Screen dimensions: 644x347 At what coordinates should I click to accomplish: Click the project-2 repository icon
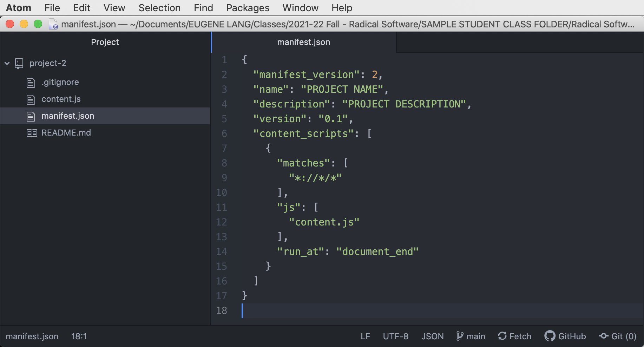pos(19,64)
